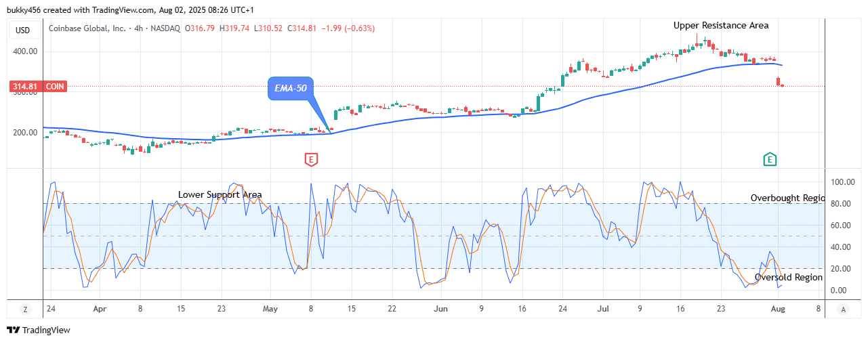Toggle auto scale A button

pos(843,309)
